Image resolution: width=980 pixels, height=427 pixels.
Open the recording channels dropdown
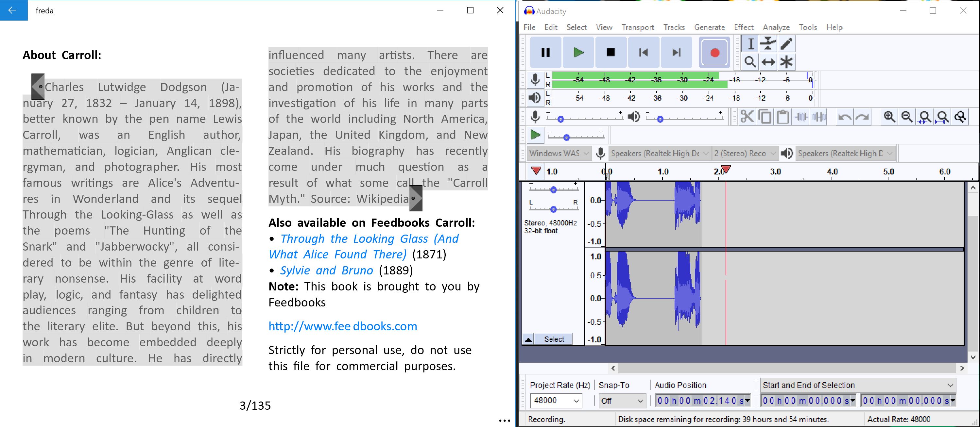(745, 153)
